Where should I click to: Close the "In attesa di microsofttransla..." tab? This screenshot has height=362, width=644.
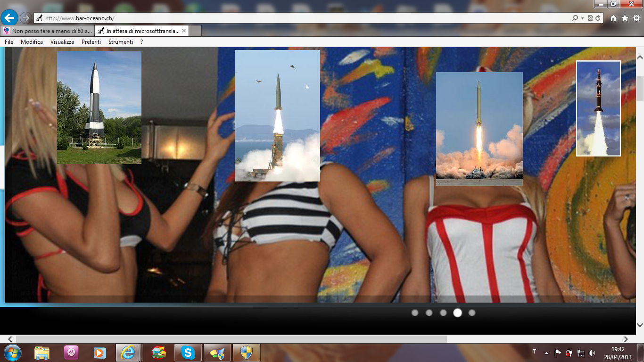coord(184,31)
